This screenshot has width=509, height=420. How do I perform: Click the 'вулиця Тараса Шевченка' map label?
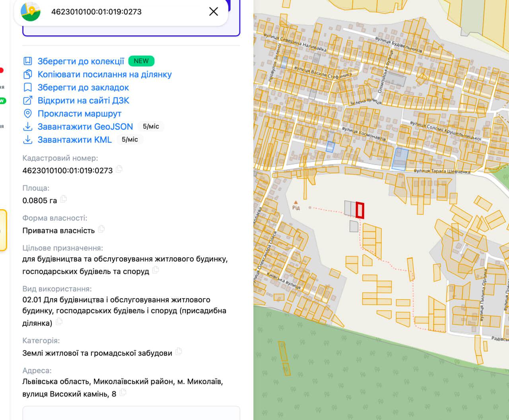click(x=442, y=171)
